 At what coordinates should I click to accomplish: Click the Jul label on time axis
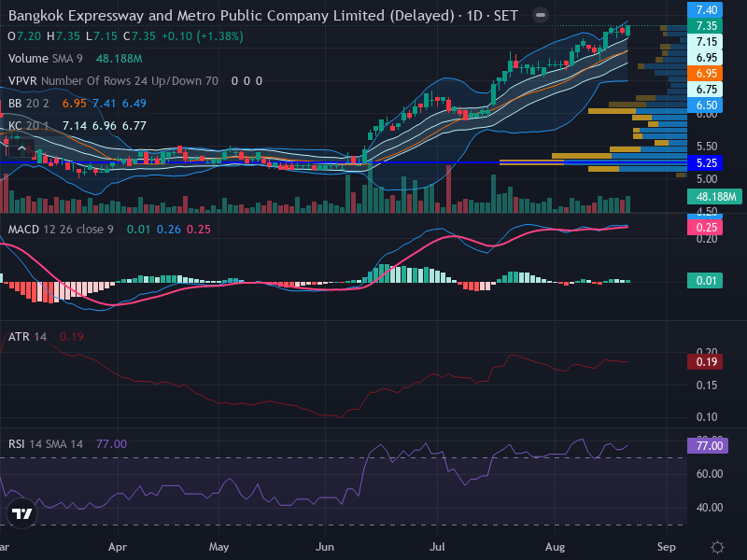437,547
